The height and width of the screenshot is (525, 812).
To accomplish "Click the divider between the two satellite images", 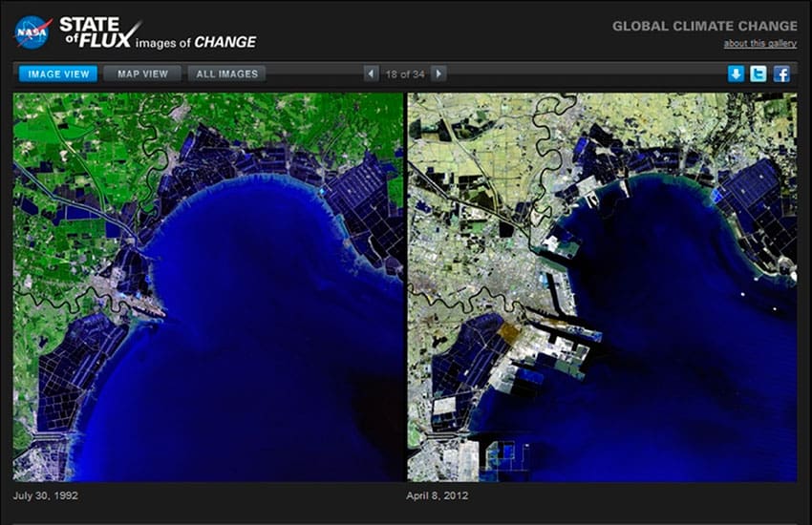I will coord(406,286).
